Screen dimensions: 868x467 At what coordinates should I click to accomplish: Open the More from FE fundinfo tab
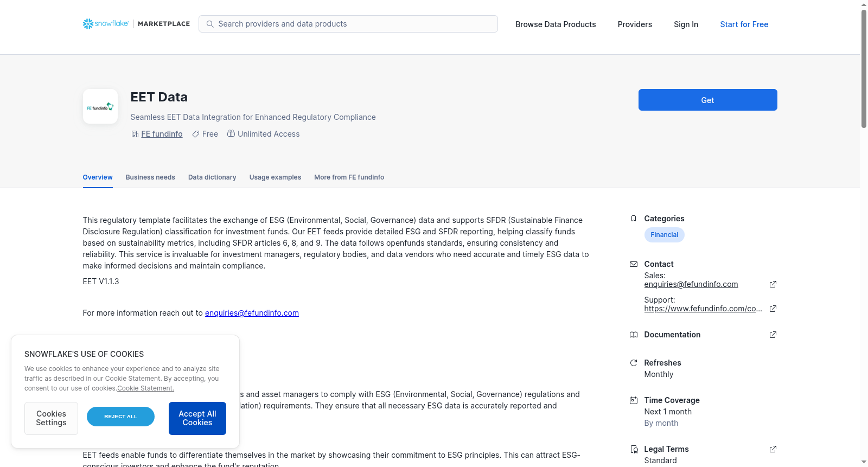click(349, 177)
